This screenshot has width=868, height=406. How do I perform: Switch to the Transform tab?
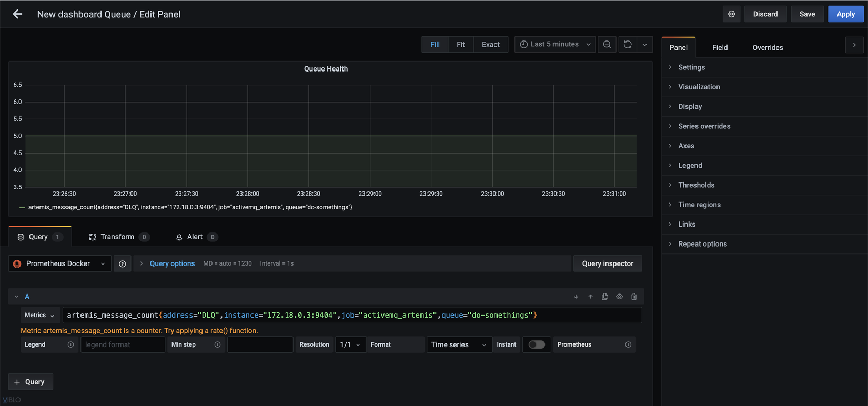click(x=118, y=237)
